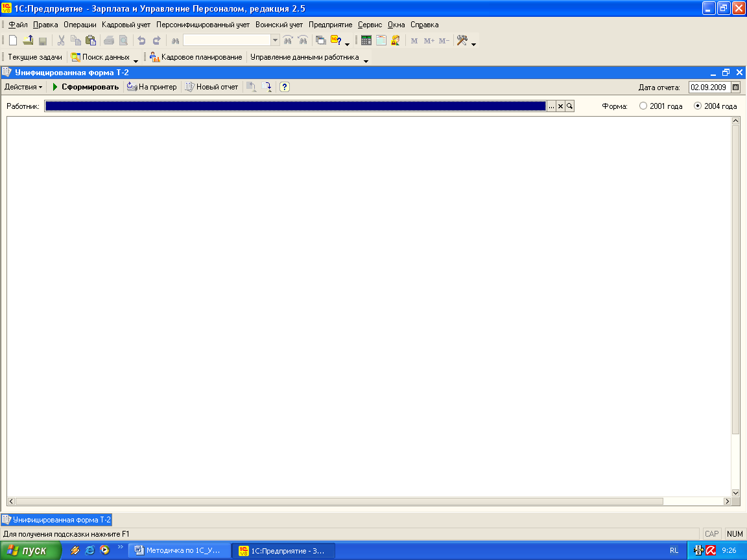The height and width of the screenshot is (560, 747).
Task: Open Кадровое планирование
Action: [196, 57]
